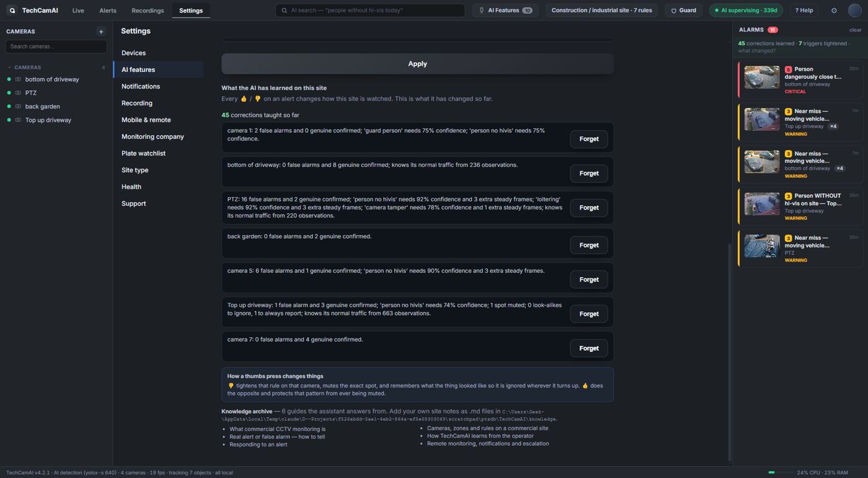
Task: Click the 'what changed?' link
Action: coord(757,51)
